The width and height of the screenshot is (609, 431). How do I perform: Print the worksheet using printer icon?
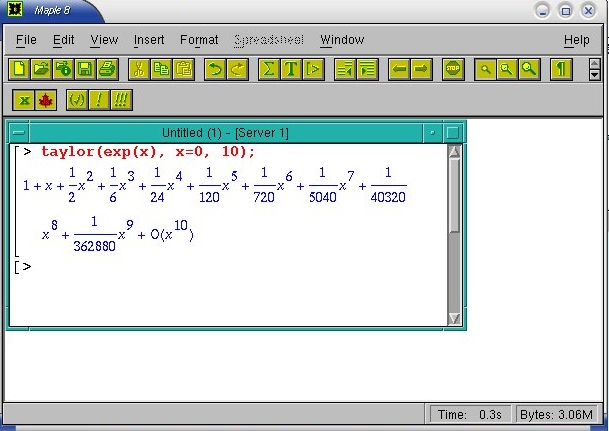(x=107, y=69)
